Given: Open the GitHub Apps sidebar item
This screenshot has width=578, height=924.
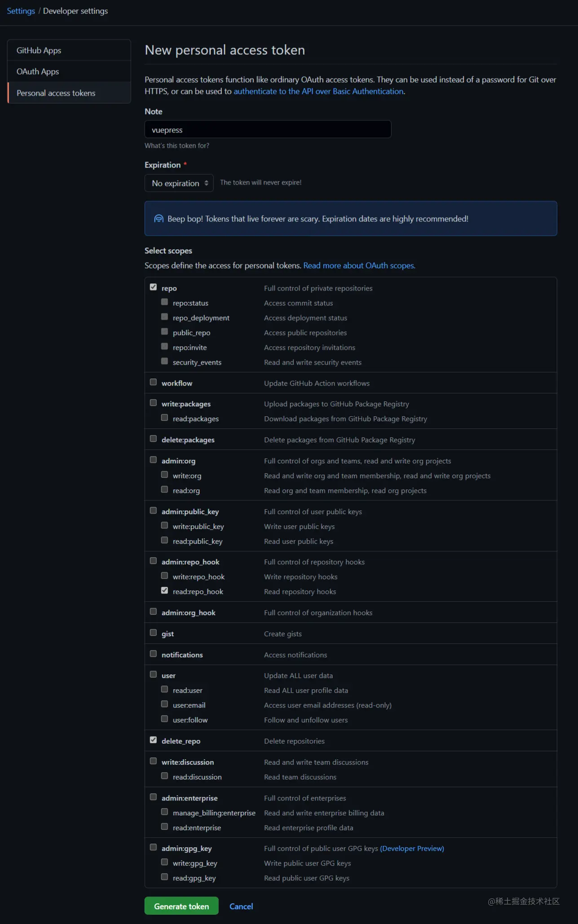Looking at the screenshot, I should (69, 50).
